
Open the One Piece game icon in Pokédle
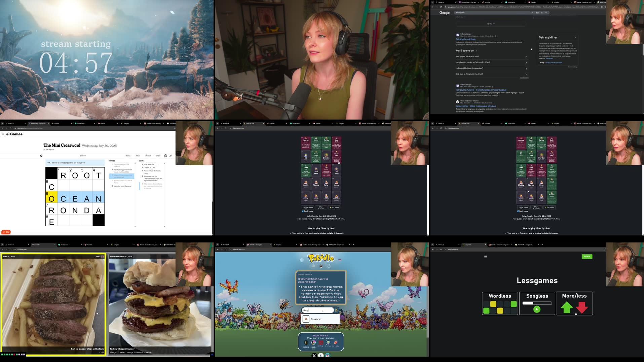(x=328, y=343)
